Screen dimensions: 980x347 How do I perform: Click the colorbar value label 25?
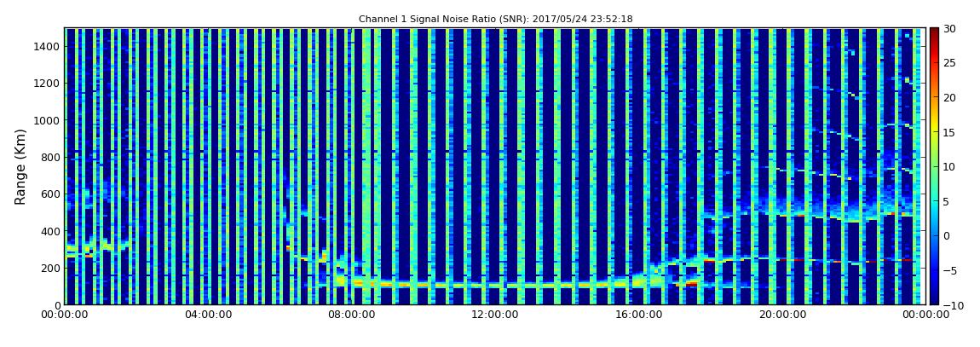(x=950, y=62)
